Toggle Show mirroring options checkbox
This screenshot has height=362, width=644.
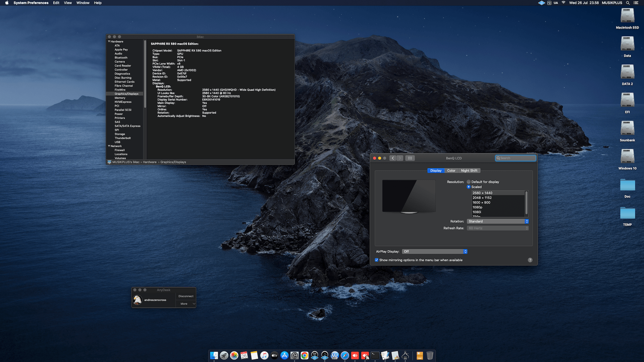click(x=376, y=260)
